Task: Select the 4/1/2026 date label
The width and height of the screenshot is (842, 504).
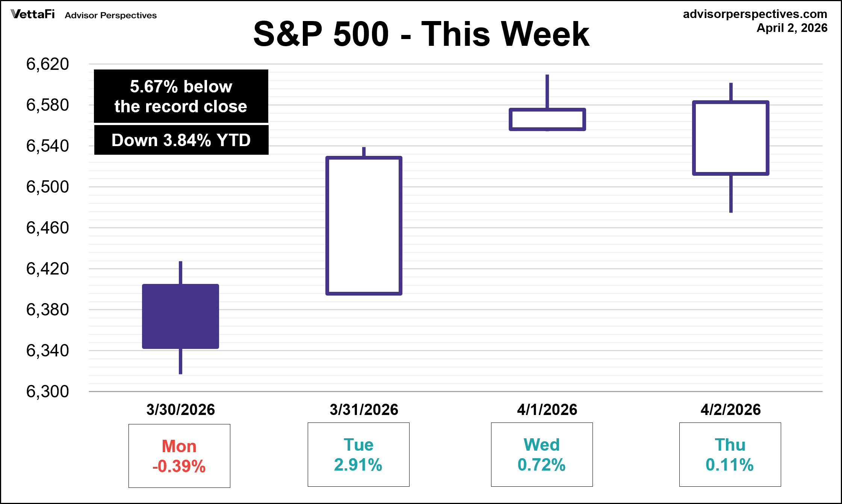Action: tap(547, 409)
